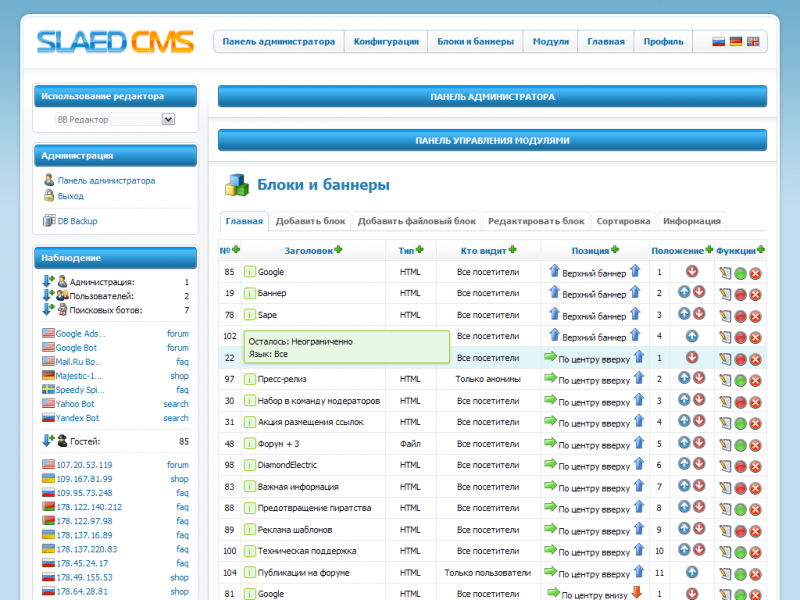This screenshot has width=800, height=600.
Task: Select the DB Backup icon in Администрация panel
Action: (x=47, y=220)
